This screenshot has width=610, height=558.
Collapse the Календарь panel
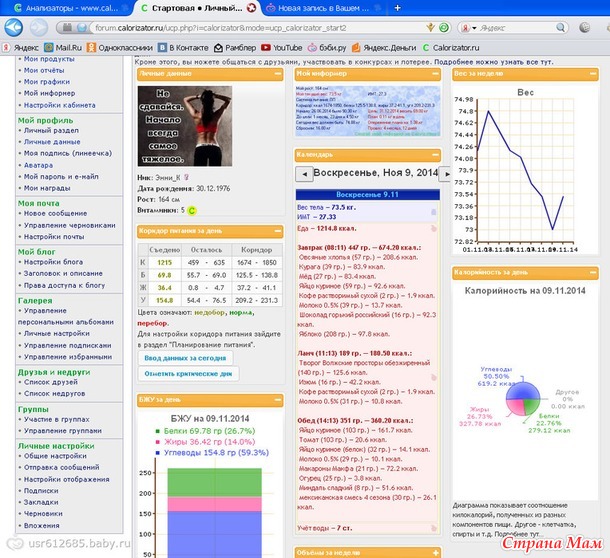coord(435,155)
